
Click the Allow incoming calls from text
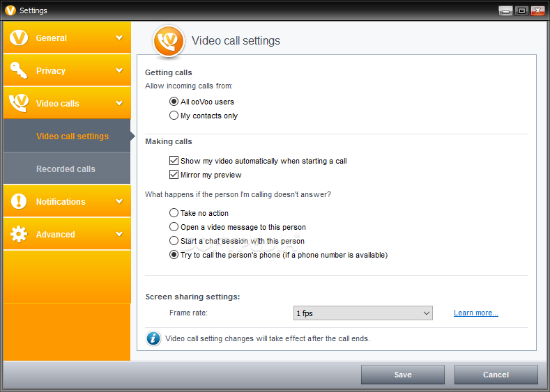[189, 86]
